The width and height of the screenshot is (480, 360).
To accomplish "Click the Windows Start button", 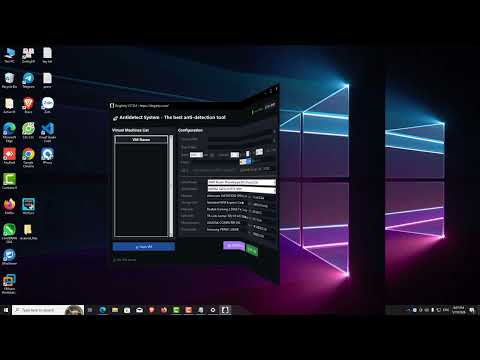I will [x=6, y=310].
